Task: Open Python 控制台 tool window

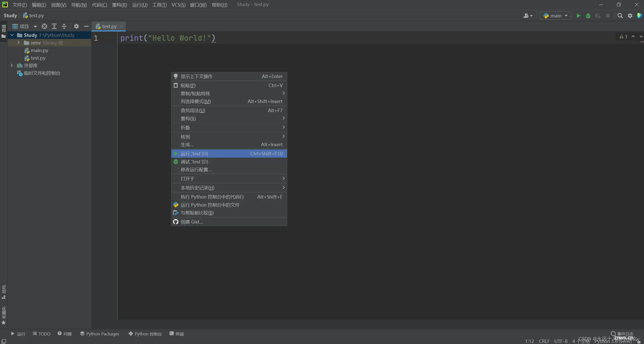Action: [145, 334]
